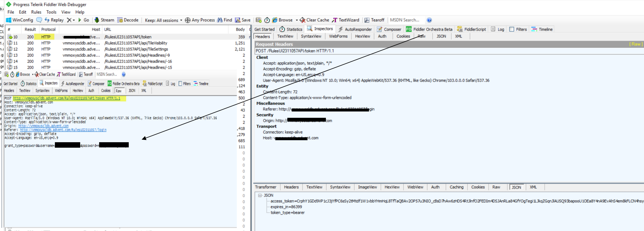Expand the Browse dropdown arrow in lower-left panel
The width and height of the screenshot is (644, 231).
(x=32, y=74)
